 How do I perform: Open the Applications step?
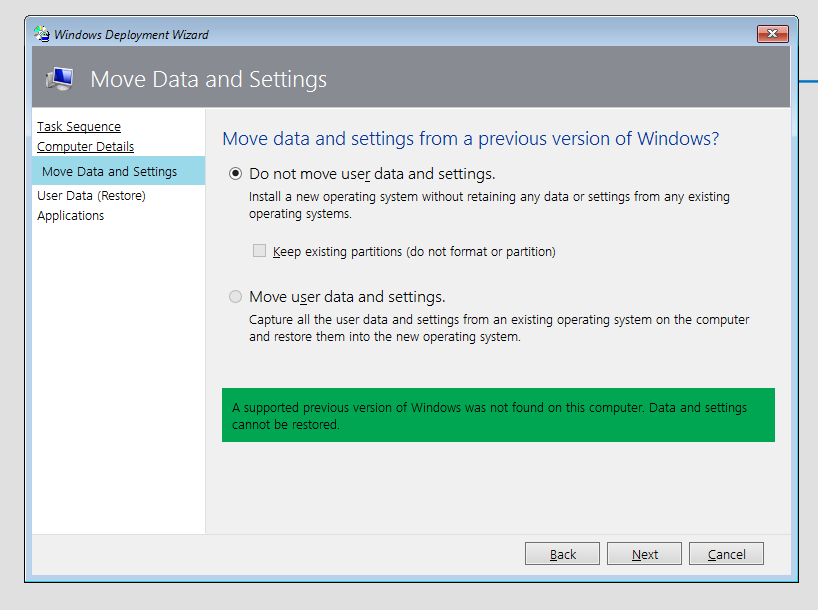click(70, 215)
